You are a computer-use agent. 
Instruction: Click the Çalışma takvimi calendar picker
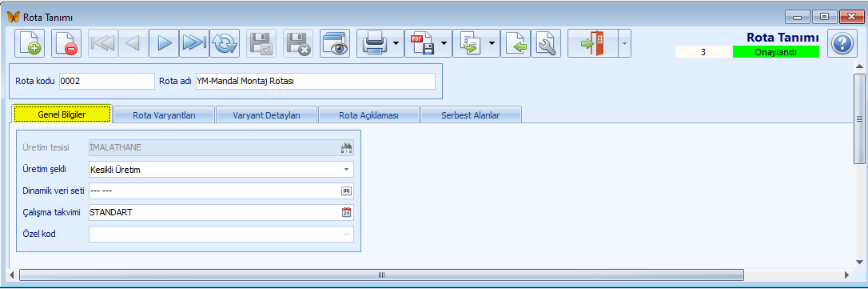[347, 212]
